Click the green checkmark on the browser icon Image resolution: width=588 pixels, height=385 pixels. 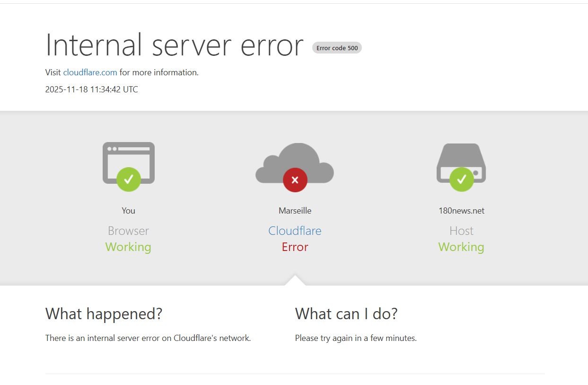[x=129, y=179]
